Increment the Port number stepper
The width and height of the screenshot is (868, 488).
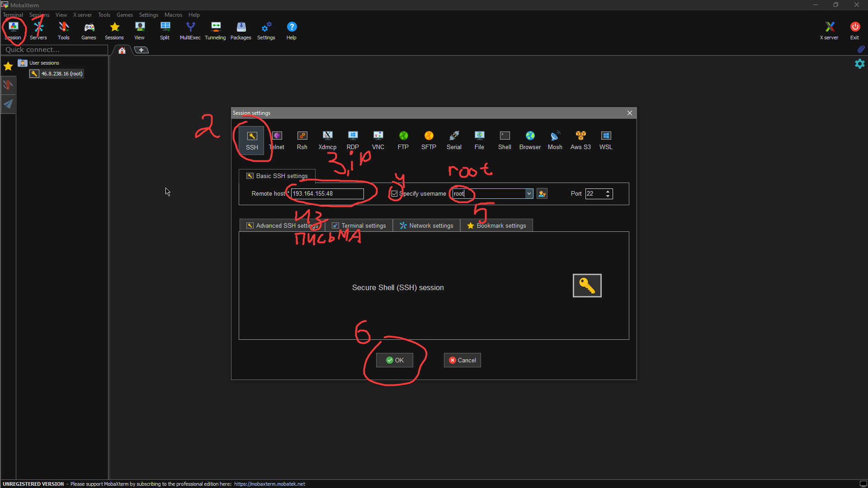click(608, 191)
